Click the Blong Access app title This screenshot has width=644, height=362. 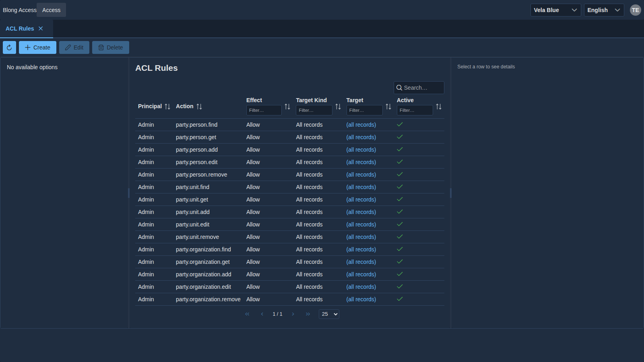pos(19,10)
